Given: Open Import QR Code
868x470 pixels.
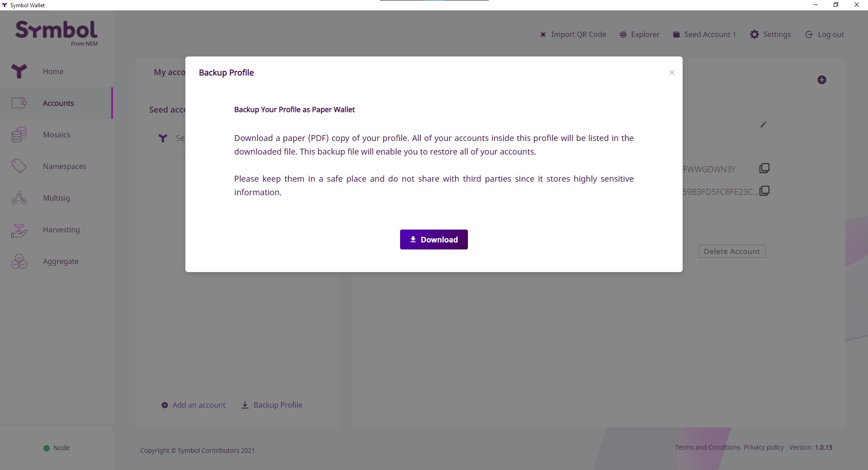Looking at the screenshot, I should click(x=573, y=35).
